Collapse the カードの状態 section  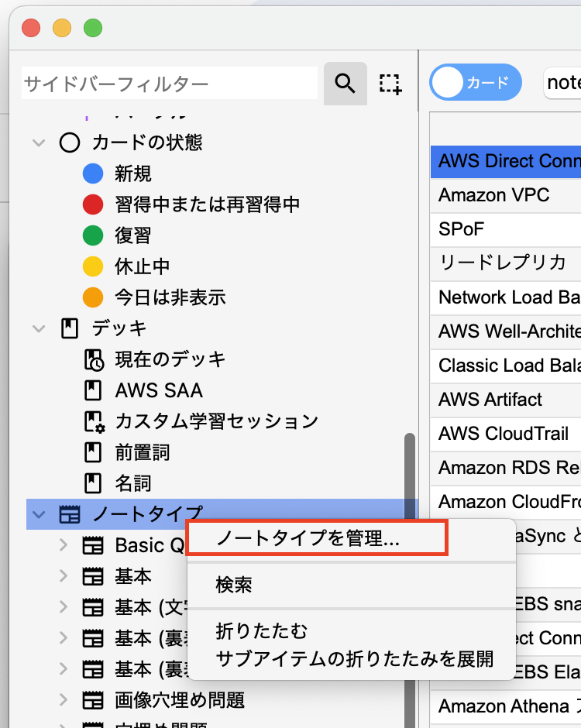point(38,143)
